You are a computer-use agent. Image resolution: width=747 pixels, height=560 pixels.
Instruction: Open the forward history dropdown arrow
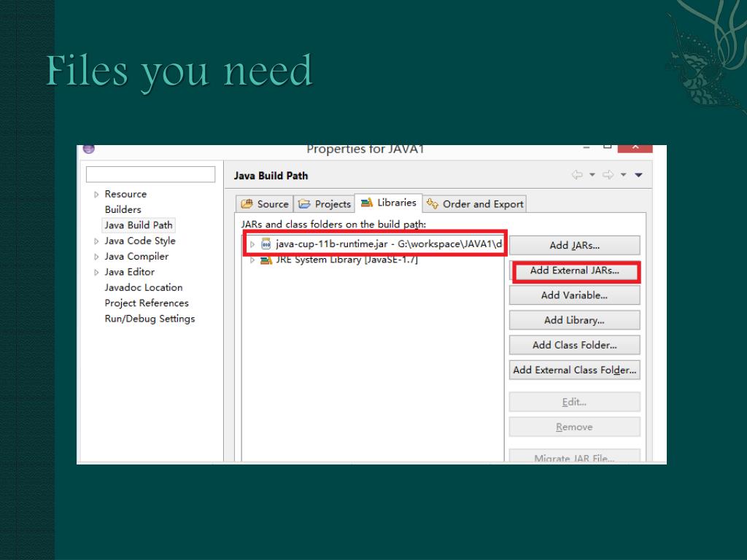[x=623, y=175]
